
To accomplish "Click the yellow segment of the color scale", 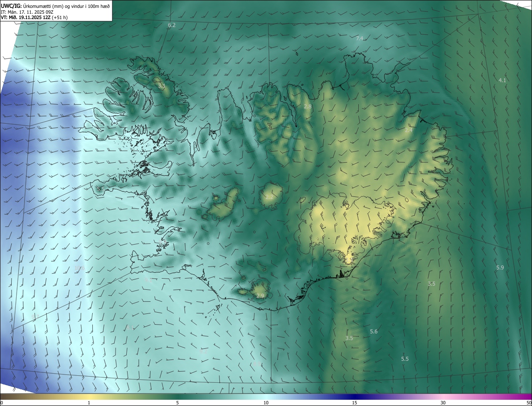I will pyautogui.click(x=89, y=397).
